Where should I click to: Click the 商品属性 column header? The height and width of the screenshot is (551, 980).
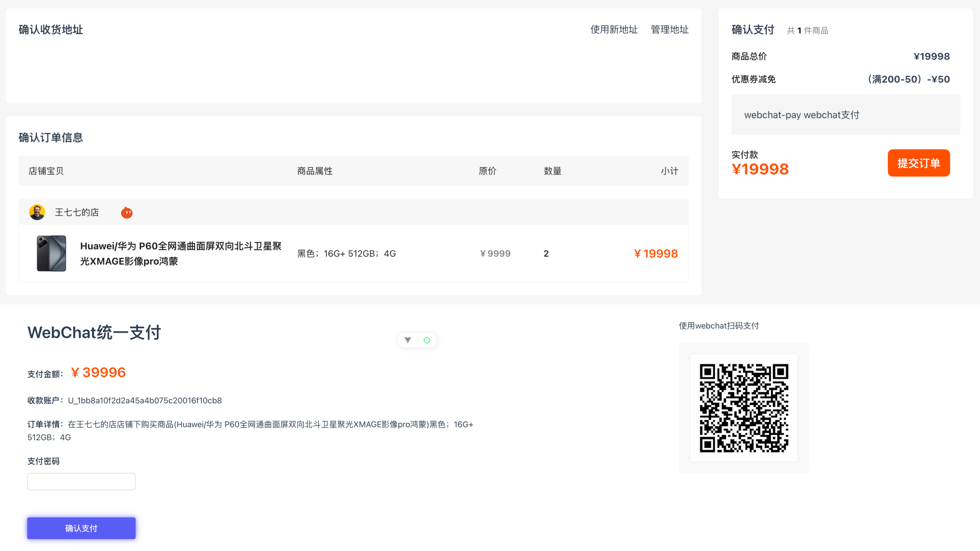coord(315,171)
